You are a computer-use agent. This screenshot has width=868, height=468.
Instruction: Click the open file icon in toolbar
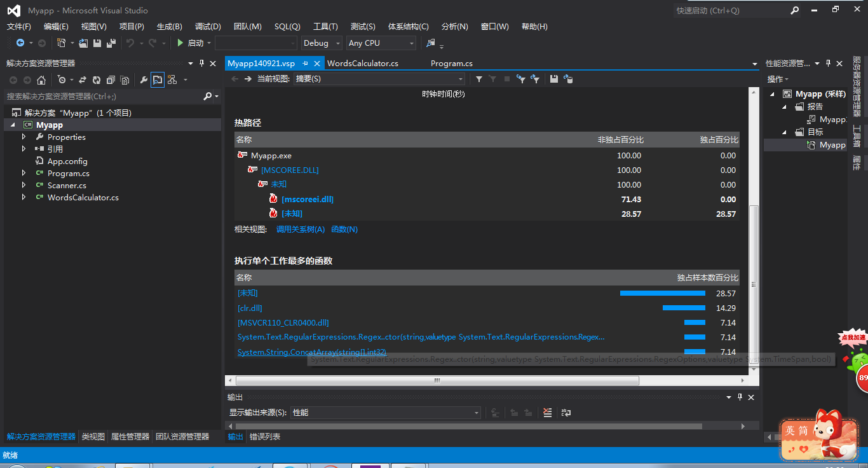(83, 43)
